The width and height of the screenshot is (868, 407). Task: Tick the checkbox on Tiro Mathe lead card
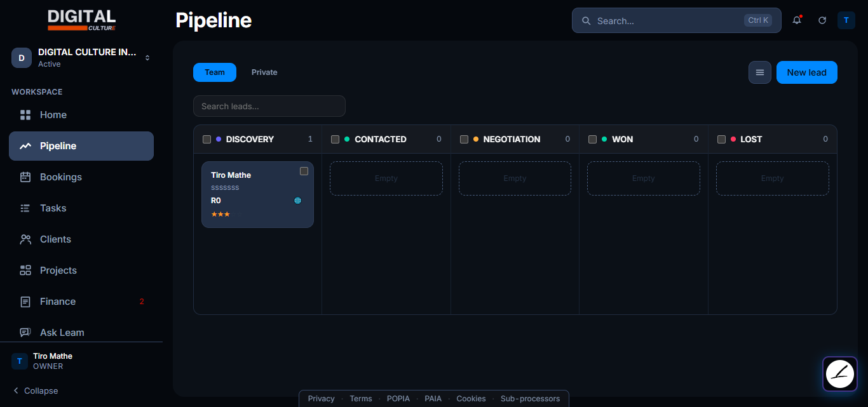(304, 171)
